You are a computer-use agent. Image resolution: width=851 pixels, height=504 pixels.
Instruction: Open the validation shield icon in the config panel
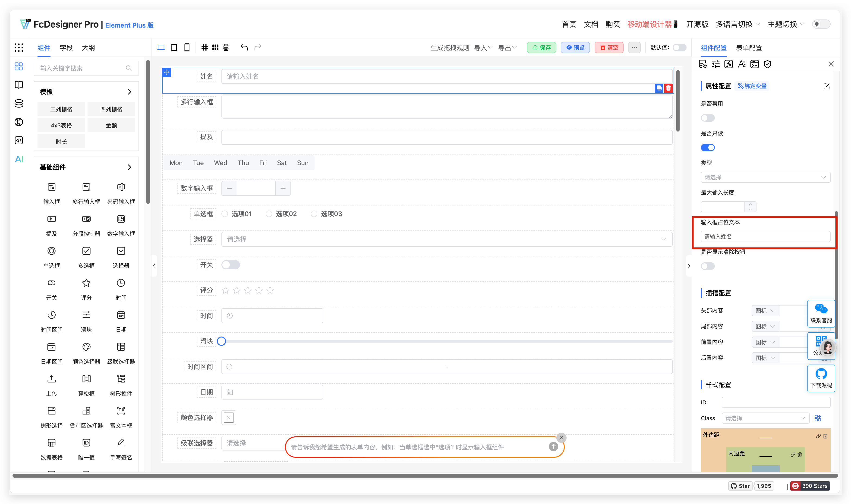coord(767,64)
